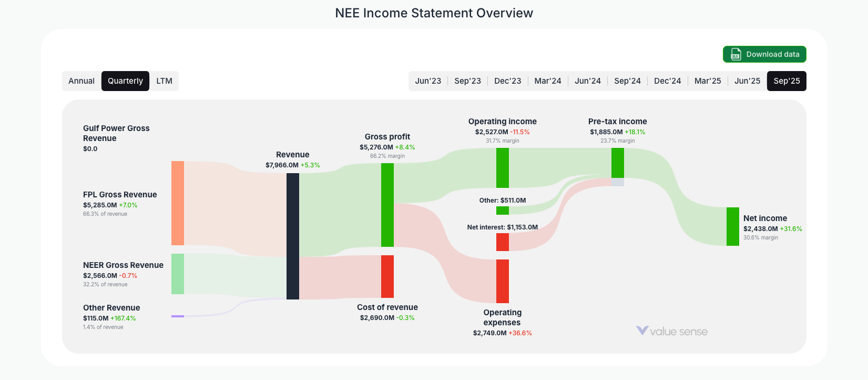Enable the Quarterly view option
This screenshot has height=380, width=868.
pyautogui.click(x=125, y=81)
